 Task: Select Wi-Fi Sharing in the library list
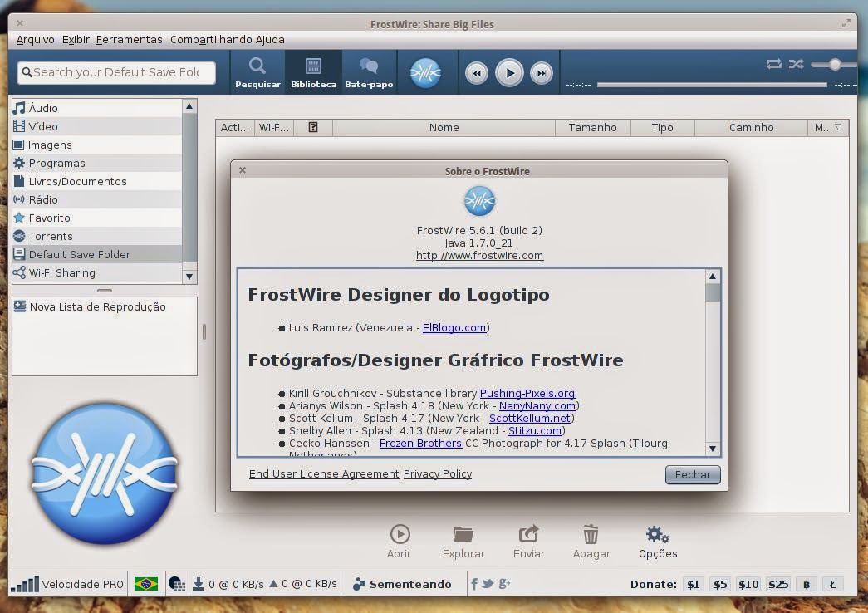coord(97,272)
